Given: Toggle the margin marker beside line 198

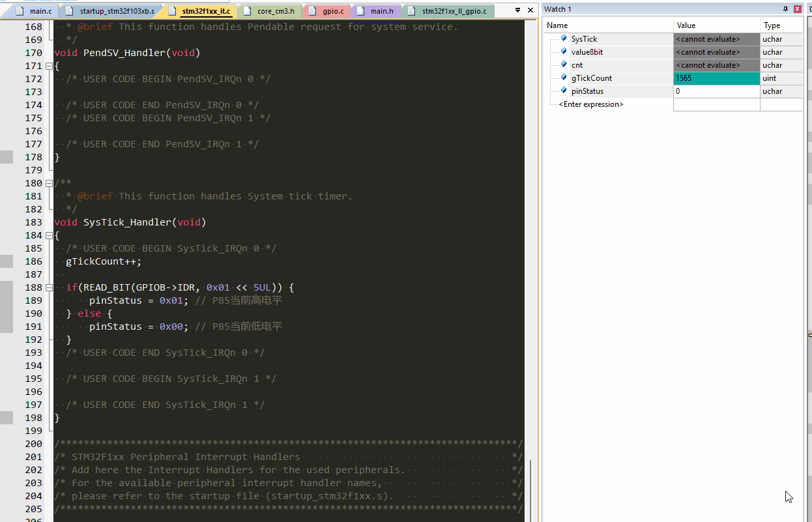Looking at the screenshot, I should tap(5, 417).
